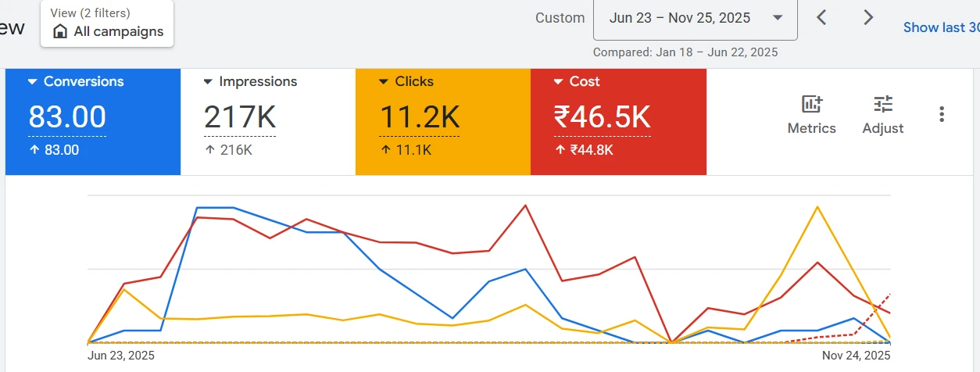Click the 217K impressions value
The width and height of the screenshot is (980, 372).
(x=240, y=117)
